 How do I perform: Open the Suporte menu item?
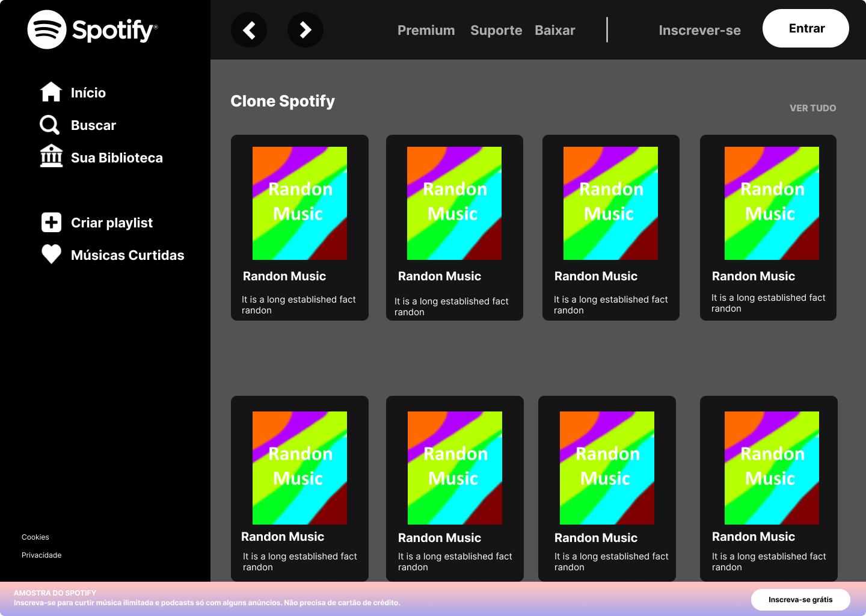point(496,31)
